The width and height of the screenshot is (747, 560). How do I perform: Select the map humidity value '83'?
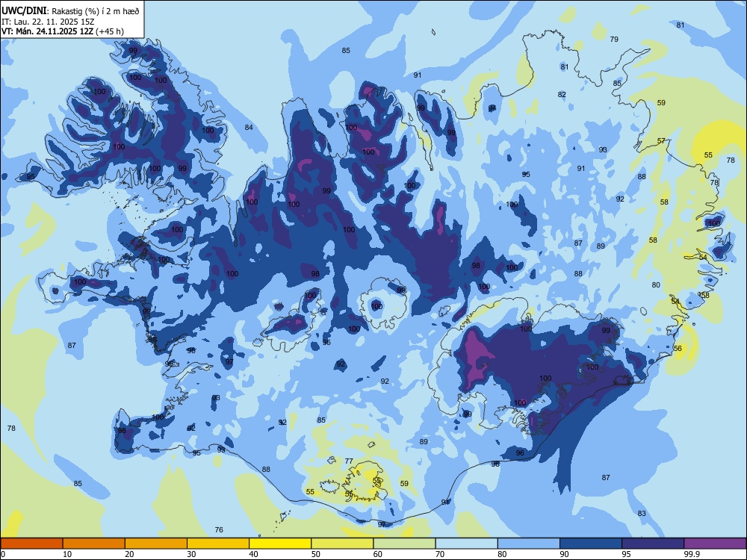pos(642,513)
